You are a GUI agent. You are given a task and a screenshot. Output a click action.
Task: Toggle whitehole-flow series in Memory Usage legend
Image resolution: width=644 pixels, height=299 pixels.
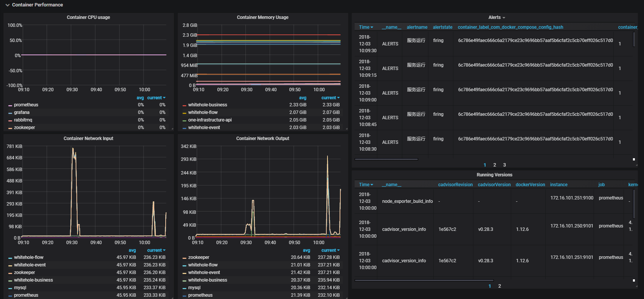(x=203, y=112)
